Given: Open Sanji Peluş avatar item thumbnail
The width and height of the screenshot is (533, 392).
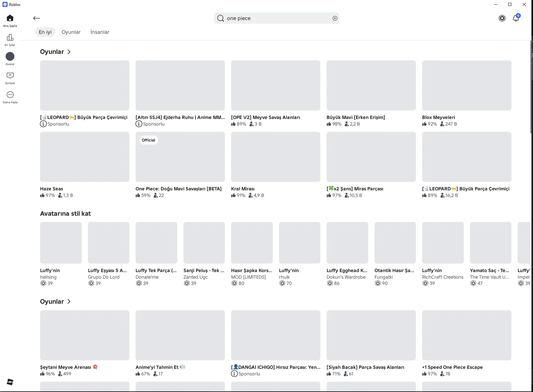Looking at the screenshot, I should tap(204, 243).
